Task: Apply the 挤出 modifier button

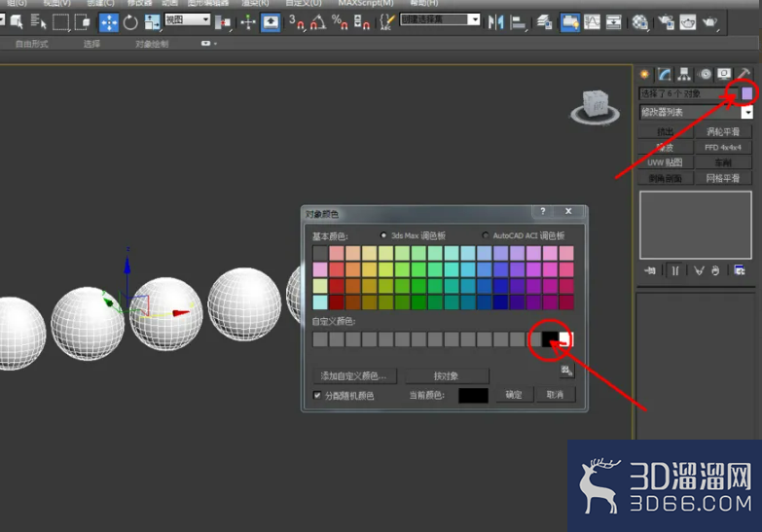Action: [x=666, y=131]
